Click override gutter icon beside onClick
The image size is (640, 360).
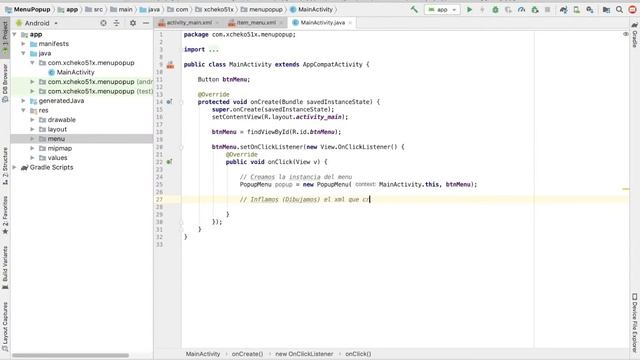(x=169, y=162)
